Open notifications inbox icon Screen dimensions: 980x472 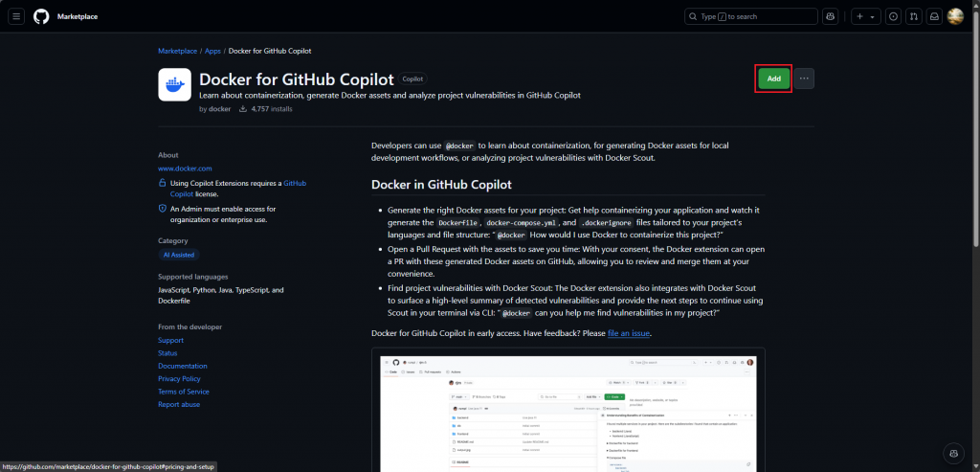pyautogui.click(x=934, y=17)
